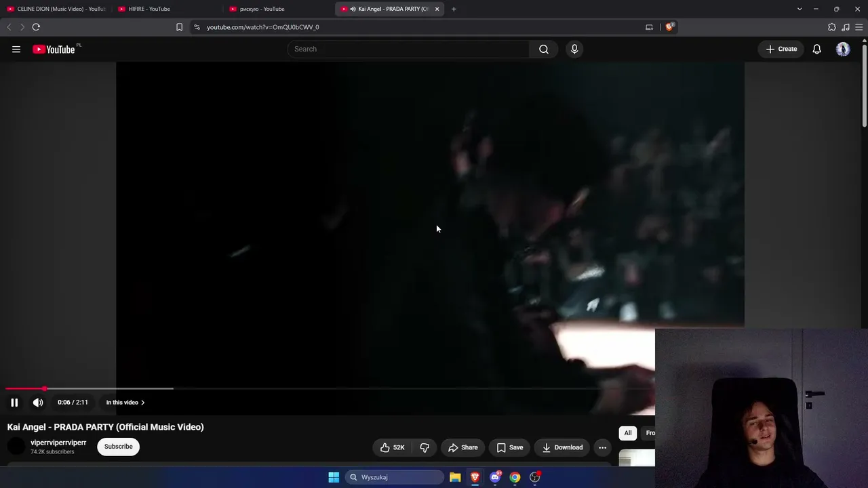Seek on the video progress bar
This screenshot has width=868, height=488.
[330, 389]
